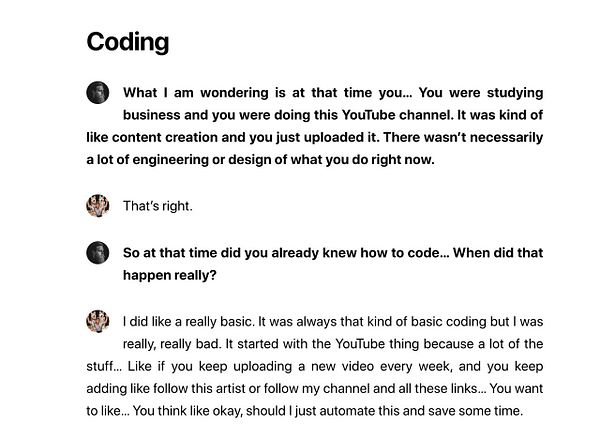600x437 pixels.
Task: Click the guest avatar beside "I did like a really basic"
Action: (x=97, y=321)
